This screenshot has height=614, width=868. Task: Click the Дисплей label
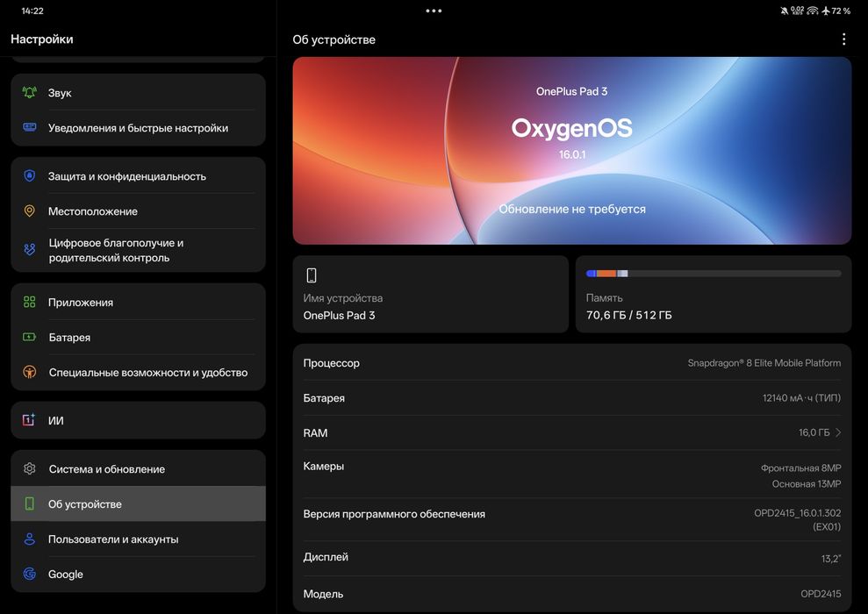[x=326, y=557]
